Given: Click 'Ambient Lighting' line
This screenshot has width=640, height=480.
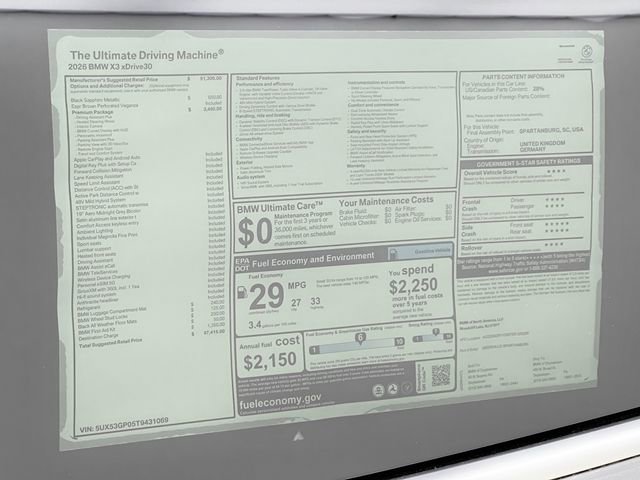Looking at the screenshot, I should (95, 231).
